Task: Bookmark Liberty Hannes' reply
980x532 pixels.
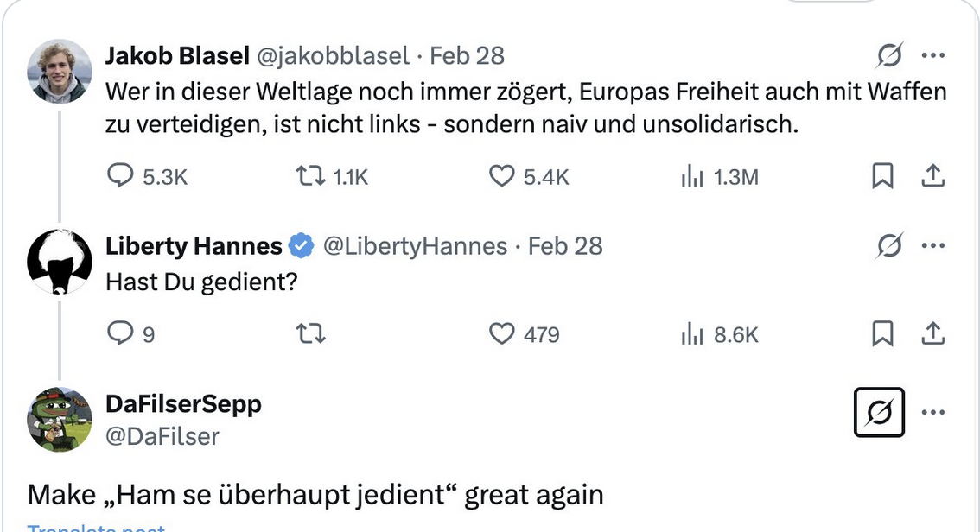Action: click(881, 333)
